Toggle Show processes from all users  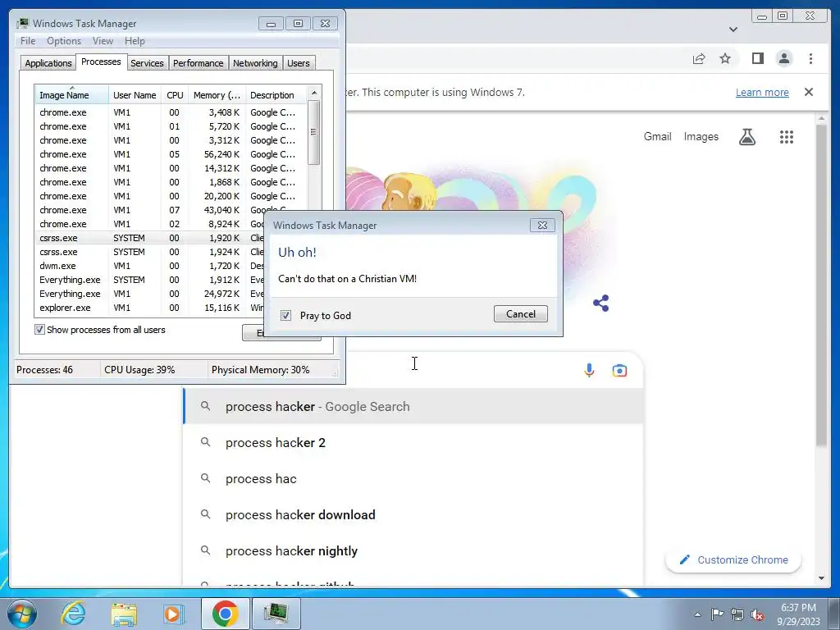pyautogui.click(x=39, y=330)
